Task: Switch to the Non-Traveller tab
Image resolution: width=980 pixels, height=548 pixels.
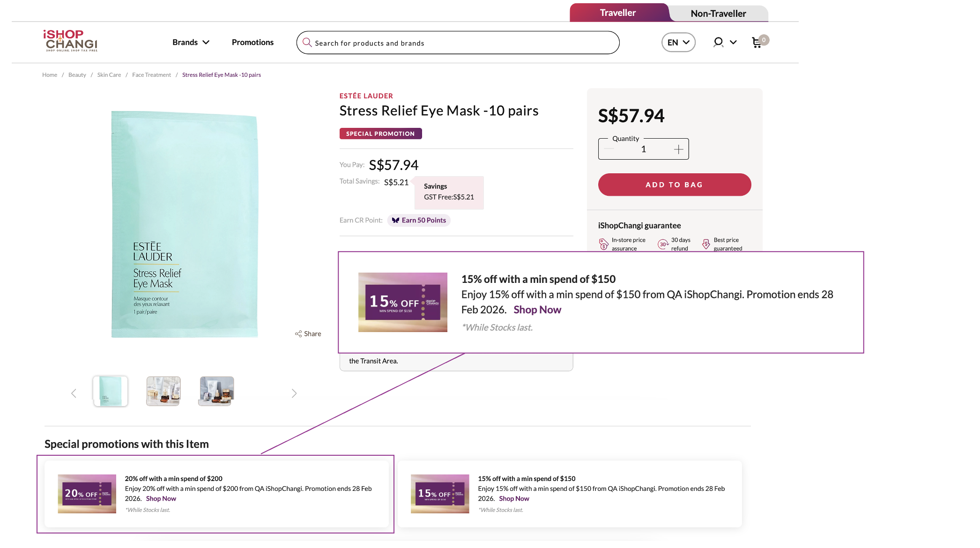Action: [x=718, y=14]
